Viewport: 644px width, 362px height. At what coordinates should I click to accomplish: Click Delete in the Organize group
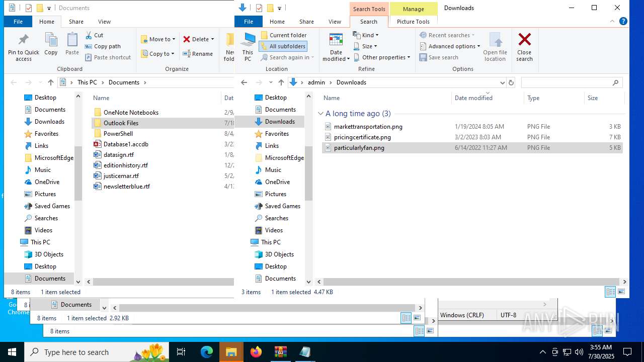point(198,39)
